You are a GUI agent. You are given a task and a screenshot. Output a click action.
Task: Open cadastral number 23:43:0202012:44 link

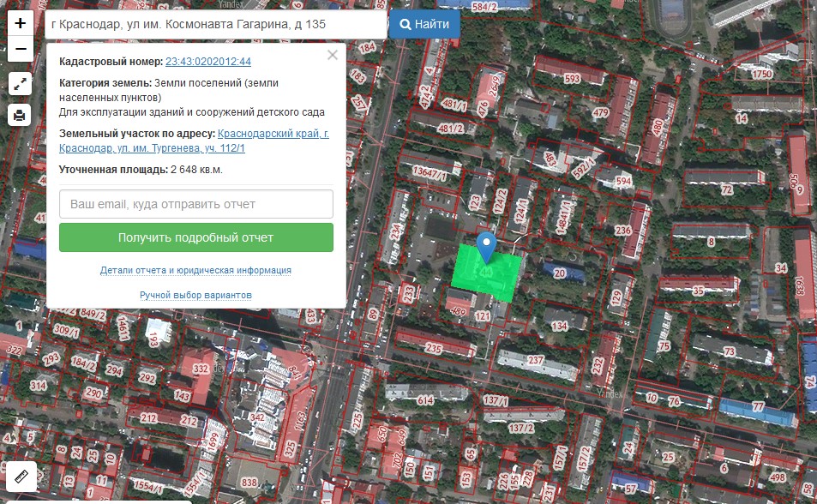pyautogui.click(x=208, y=62)
